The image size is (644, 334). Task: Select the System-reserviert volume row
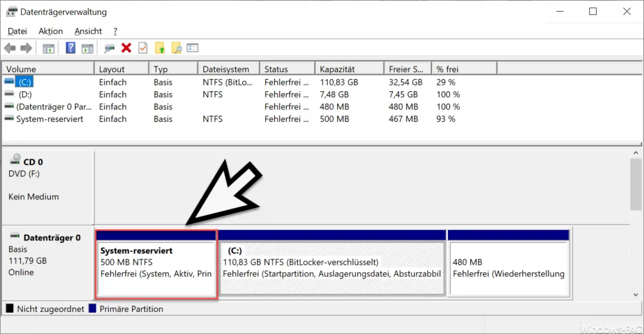(x=50, y=119)
